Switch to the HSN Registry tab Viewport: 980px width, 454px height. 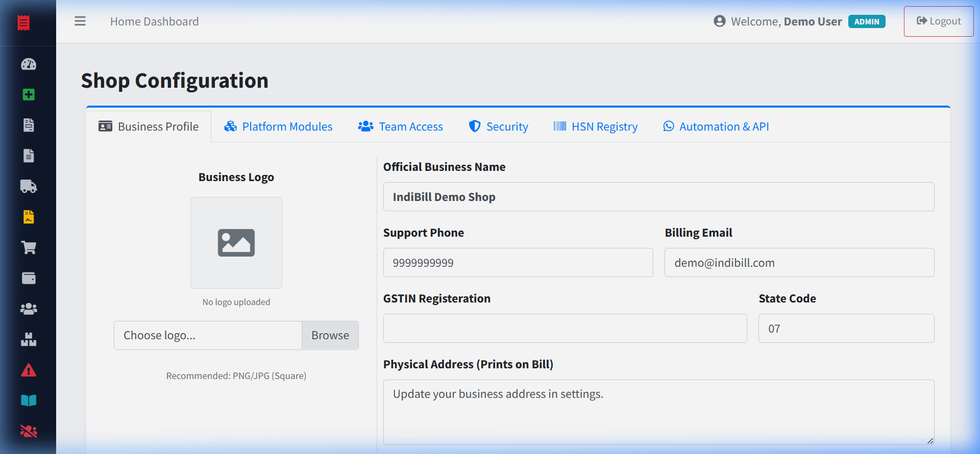596,127
